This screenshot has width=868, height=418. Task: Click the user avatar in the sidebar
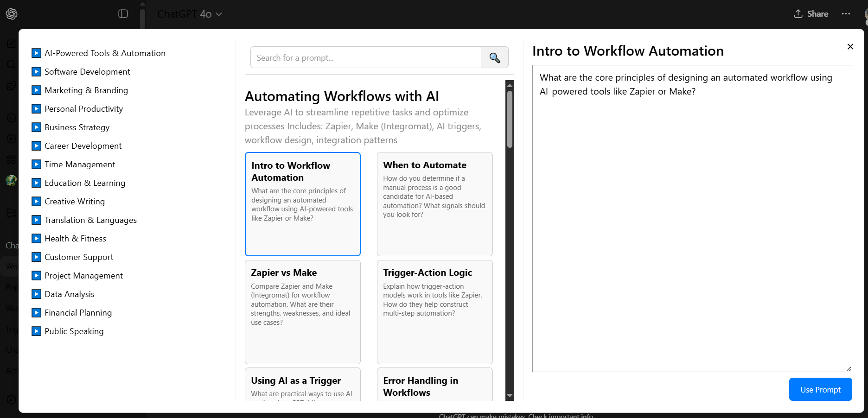click(11, 180)
